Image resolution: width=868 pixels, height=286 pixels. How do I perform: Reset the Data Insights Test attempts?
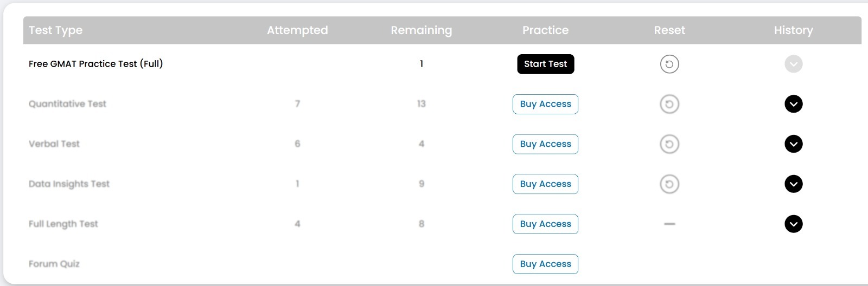pyautogui.click(x=669, y=184)
